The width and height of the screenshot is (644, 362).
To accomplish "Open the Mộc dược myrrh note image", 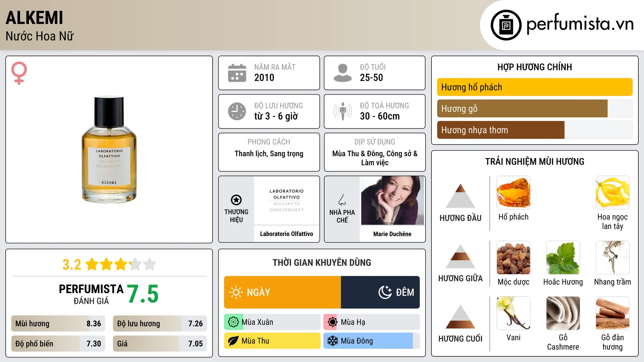I will tap(514, 258).
